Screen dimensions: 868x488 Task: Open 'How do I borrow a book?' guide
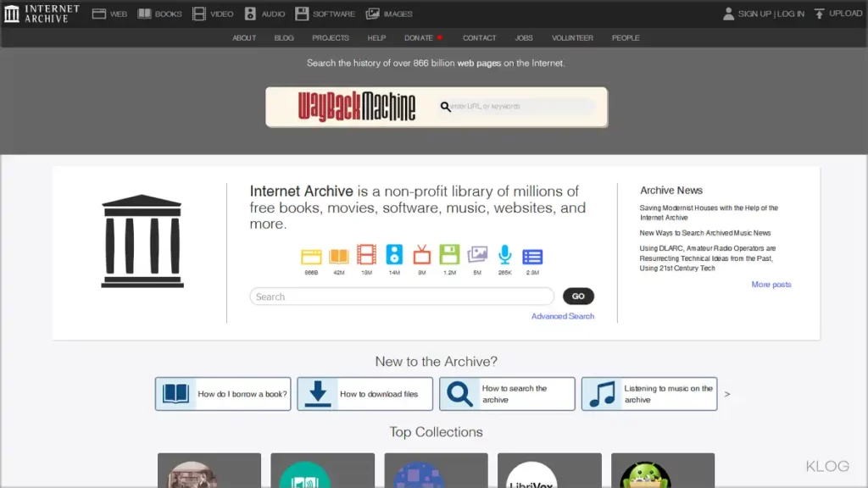coord(223,394)
